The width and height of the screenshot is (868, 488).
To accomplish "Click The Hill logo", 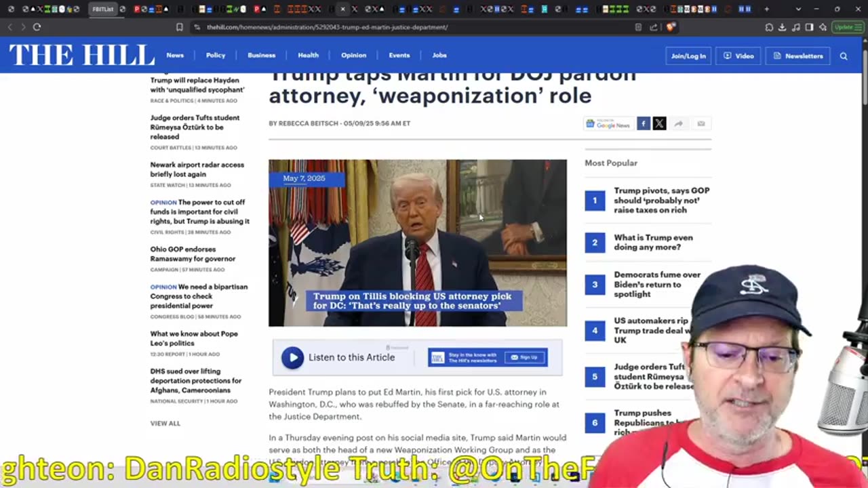I will click(81, 55).
